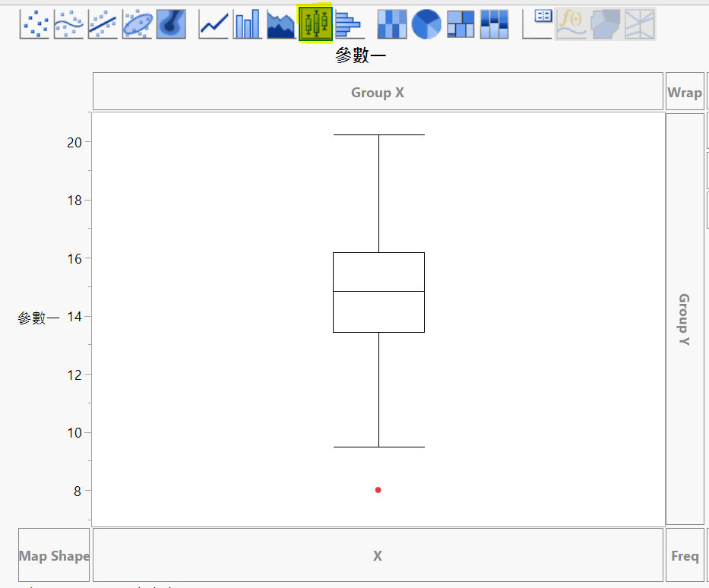Choose the Mosaic element icon

(494, 24)
